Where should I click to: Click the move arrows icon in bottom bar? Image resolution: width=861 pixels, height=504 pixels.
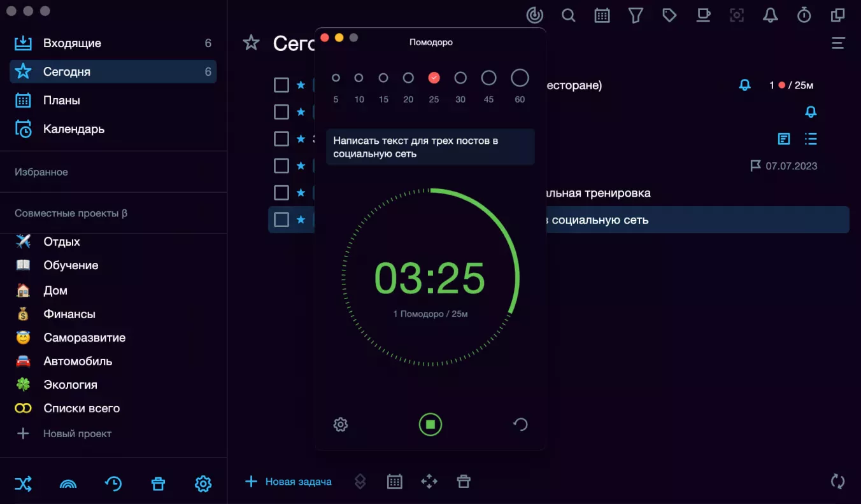point(429,482)
